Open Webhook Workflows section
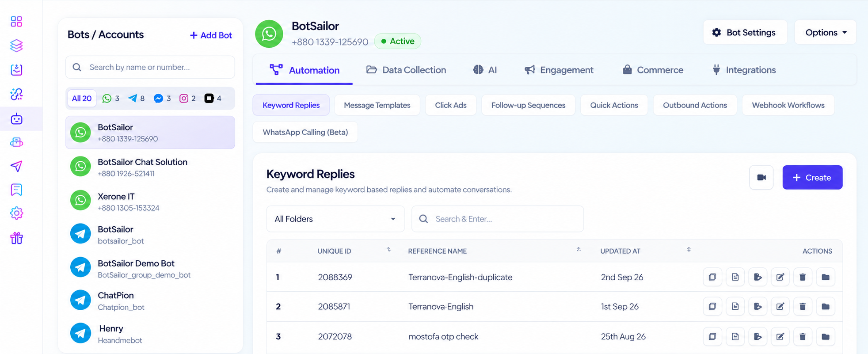The height and width of the screenshot is (354, 868). [x=788, y=105]
